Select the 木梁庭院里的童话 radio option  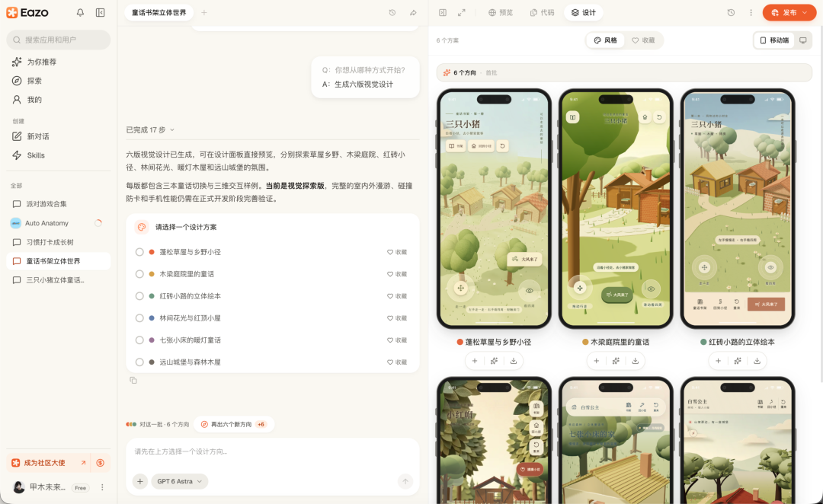point(139,274)
